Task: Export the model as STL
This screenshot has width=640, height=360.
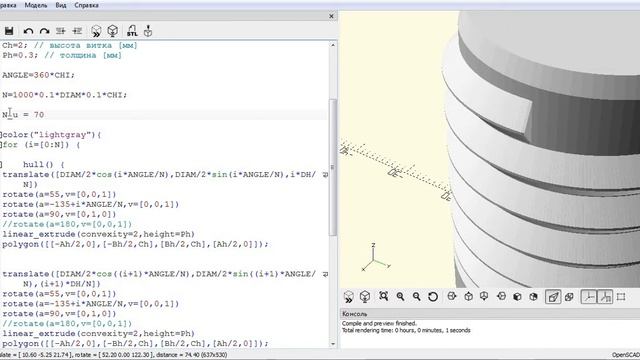Action: point(132,31)
